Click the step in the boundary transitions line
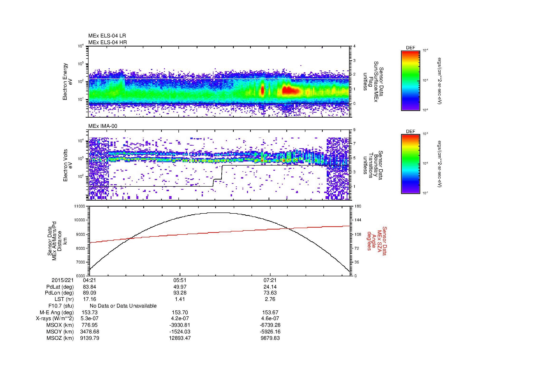555x392 pixels. [x=217, y=176]
